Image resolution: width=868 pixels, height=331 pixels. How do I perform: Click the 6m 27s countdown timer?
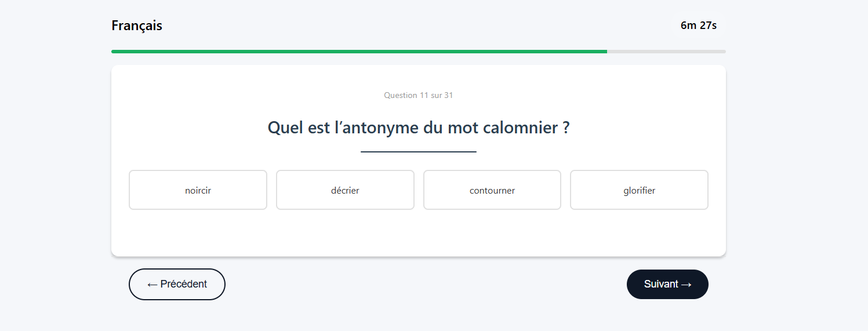(698, 26)
